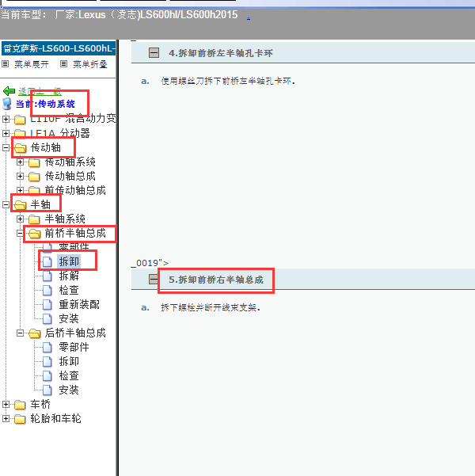Collapse the 传动轴 folder node

click(x=6, y=147)
